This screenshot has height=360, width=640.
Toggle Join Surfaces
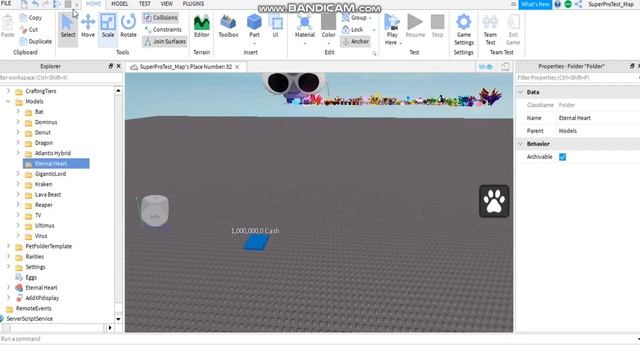pos(165,42)
